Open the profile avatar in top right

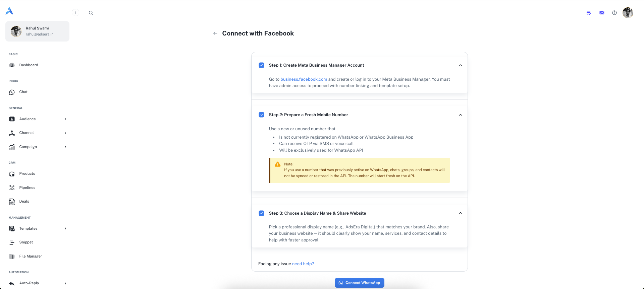[628, 13]
